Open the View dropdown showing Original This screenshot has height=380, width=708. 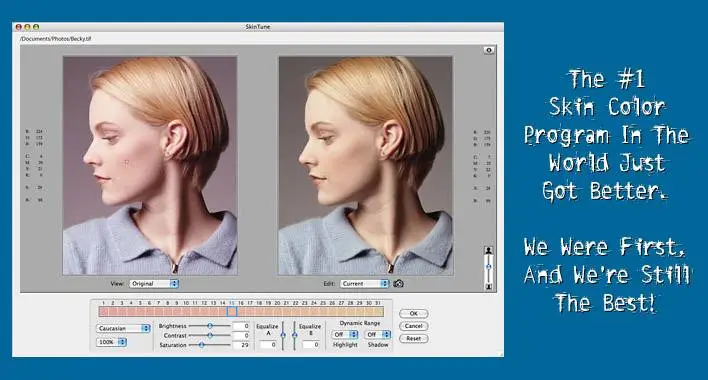154,283
